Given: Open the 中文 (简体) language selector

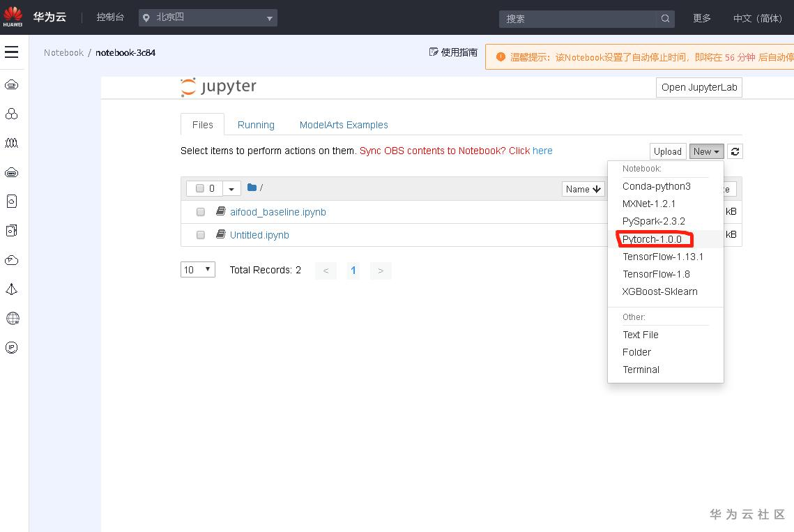Looking at the screenshot, I should tap(758, 18).
